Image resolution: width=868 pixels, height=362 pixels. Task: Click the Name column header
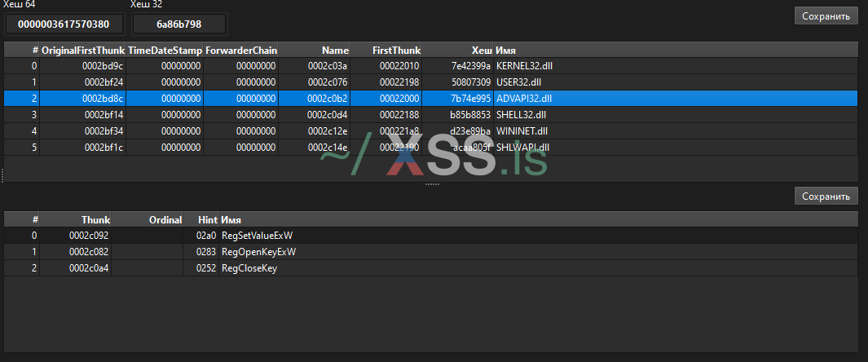(315, 50)
